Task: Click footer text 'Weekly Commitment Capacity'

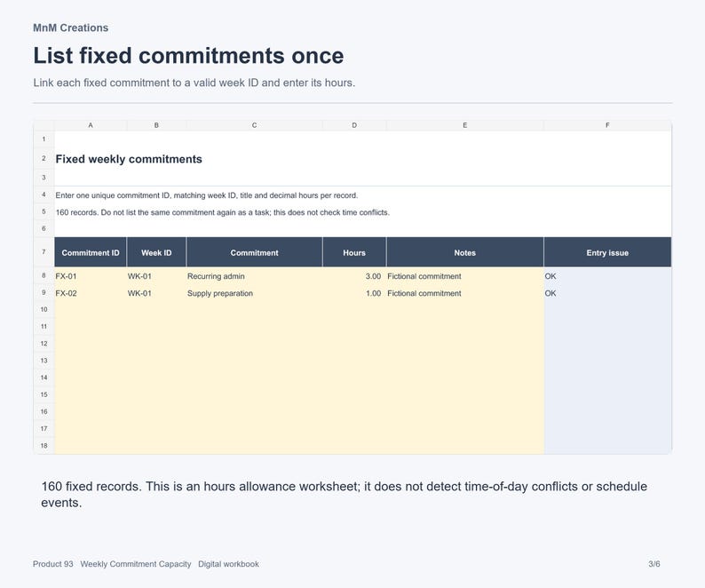Action: (136, 564)
